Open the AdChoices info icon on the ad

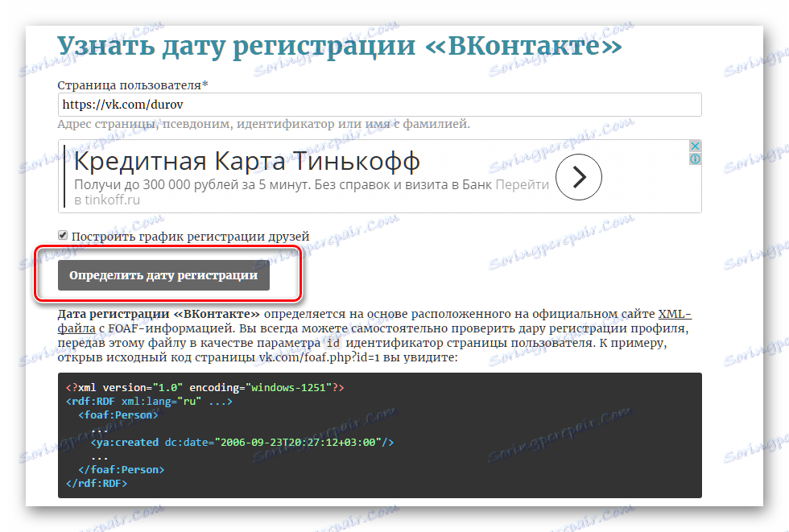coord(694,159)
